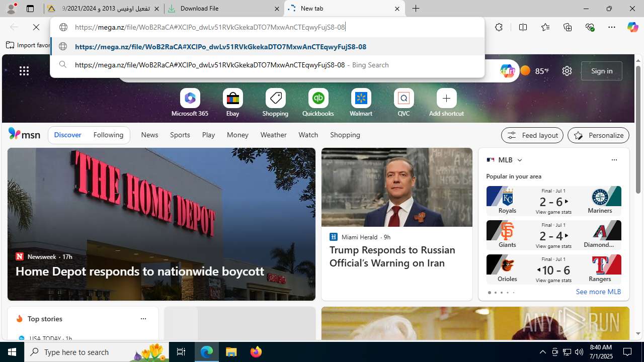The width and height of the screenshot is (644, 362).
Task: Open page settings gear icon
Action: (567, 71)
